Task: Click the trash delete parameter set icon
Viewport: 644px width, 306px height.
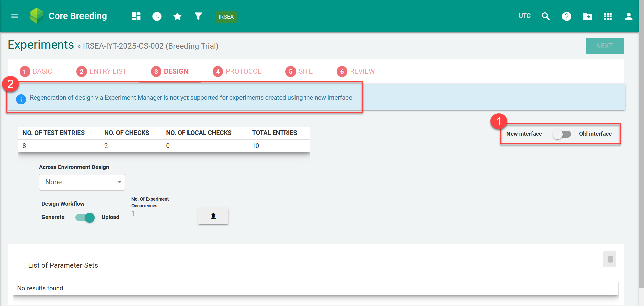Action: 610,259
